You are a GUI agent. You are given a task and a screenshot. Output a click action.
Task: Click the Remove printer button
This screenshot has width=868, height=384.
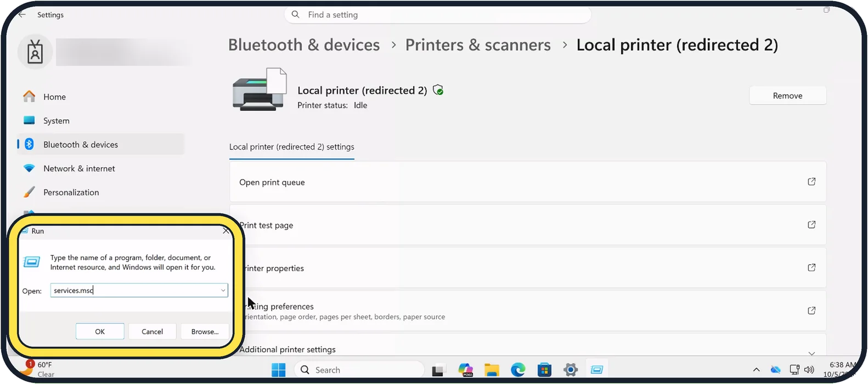pyautogui.click(x=787, y=95)
